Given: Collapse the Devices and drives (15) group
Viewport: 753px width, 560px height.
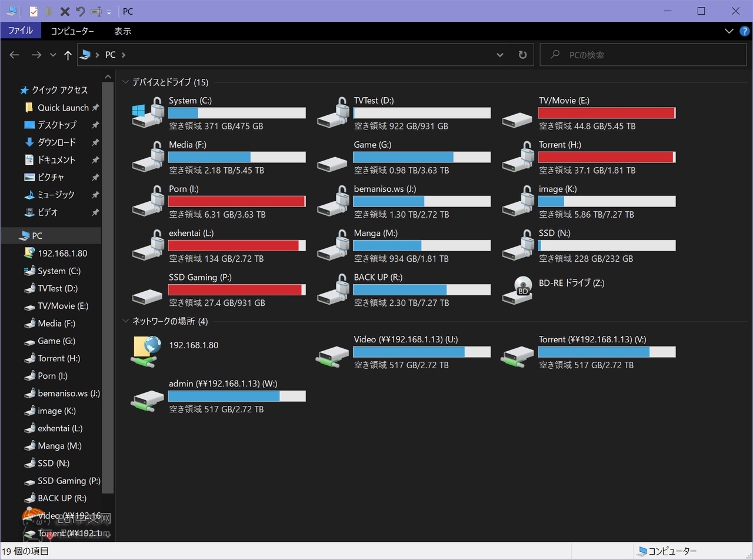Looking at the screenshot, I should pos(125,82).
